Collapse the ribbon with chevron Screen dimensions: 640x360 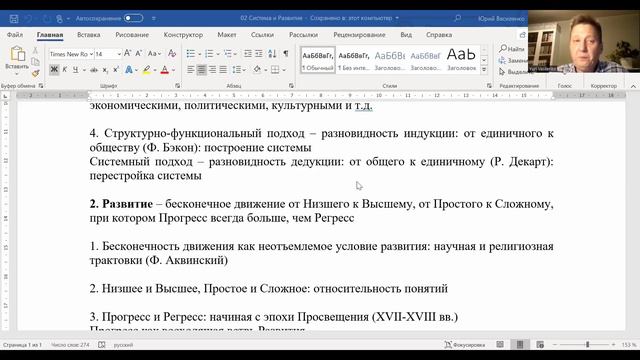633,86
